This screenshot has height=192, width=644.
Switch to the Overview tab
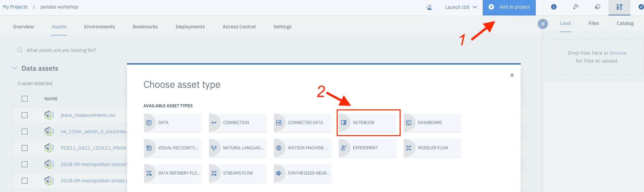pyautogui.click(x=23, y=27)
